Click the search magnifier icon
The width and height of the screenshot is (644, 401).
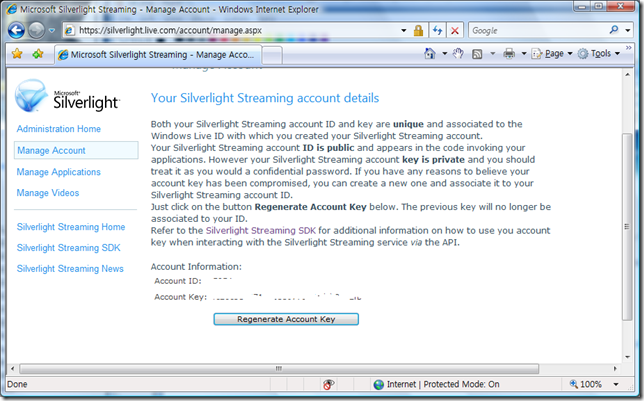pos(614,30)
